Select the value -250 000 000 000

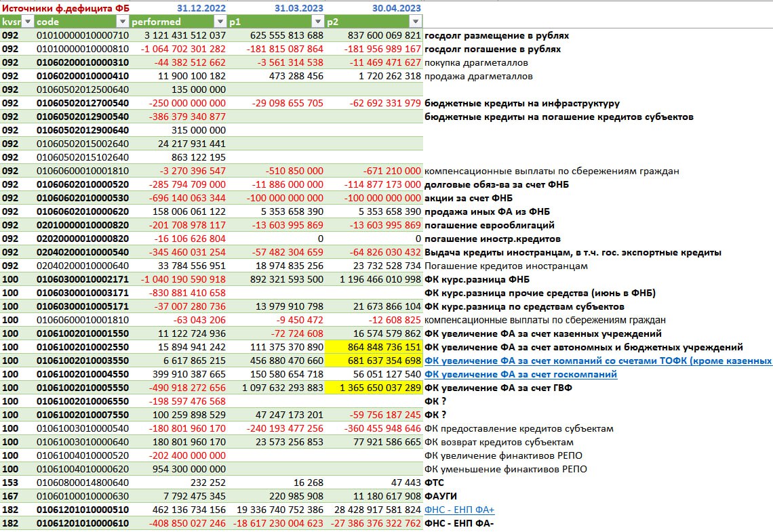pos(187,104)
